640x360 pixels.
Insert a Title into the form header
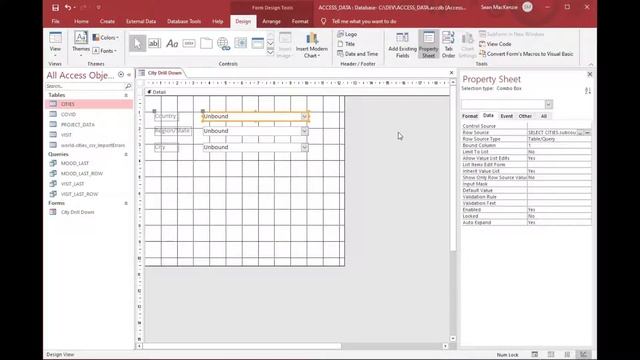pos(347,44)
